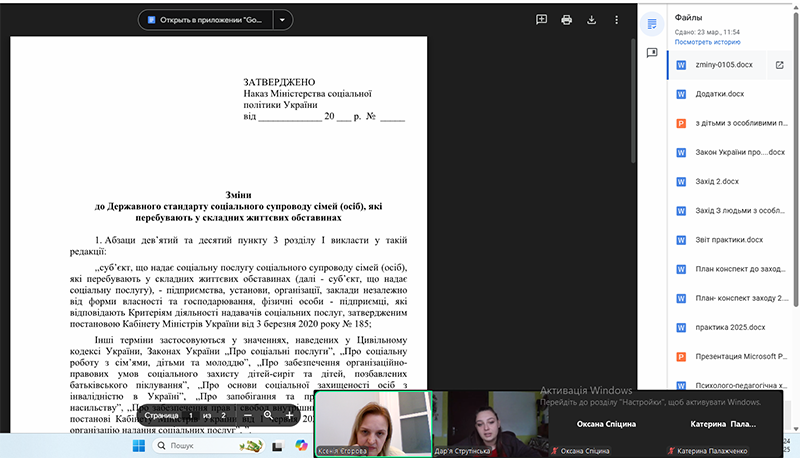Click the add comment icon in viewer toolbar
Image resolution: width=800 pixels, height=458 pixels.
coord(541,20)
